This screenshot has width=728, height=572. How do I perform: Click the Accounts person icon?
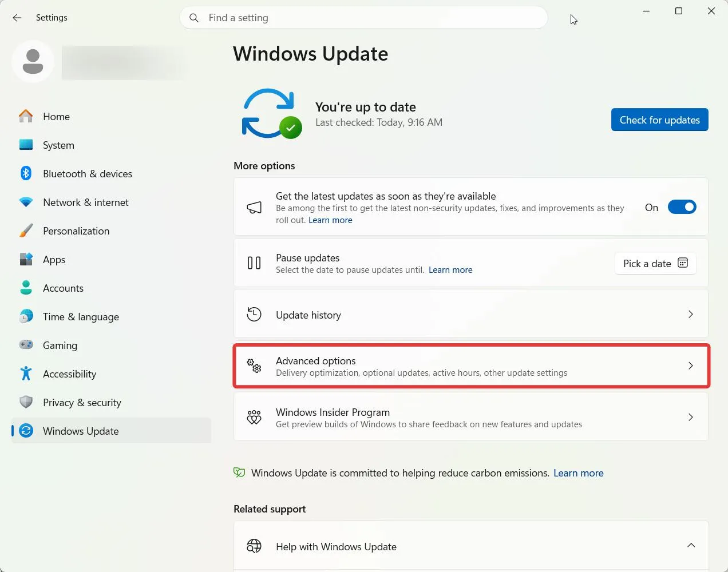(x=26, y=288)
